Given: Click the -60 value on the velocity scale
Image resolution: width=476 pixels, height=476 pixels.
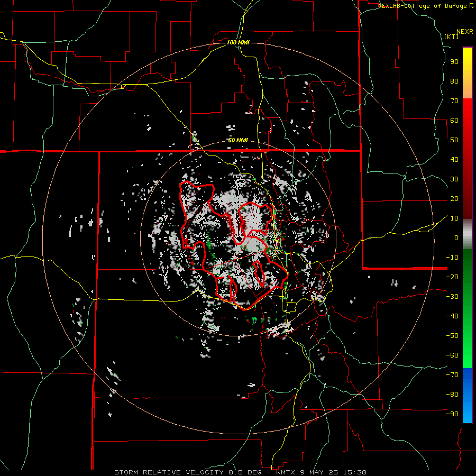Looking at the screenshot, I should pyautogui.click(x=452, y=355).
